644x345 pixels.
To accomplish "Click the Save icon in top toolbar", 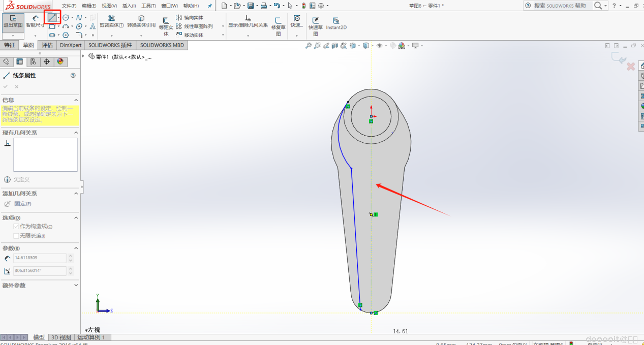I will [250, 6].
